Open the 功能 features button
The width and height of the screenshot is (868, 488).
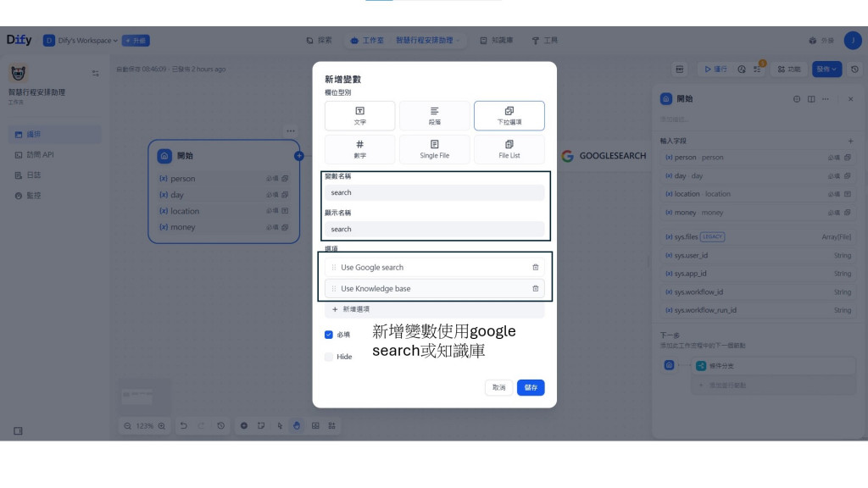[789, 69]
